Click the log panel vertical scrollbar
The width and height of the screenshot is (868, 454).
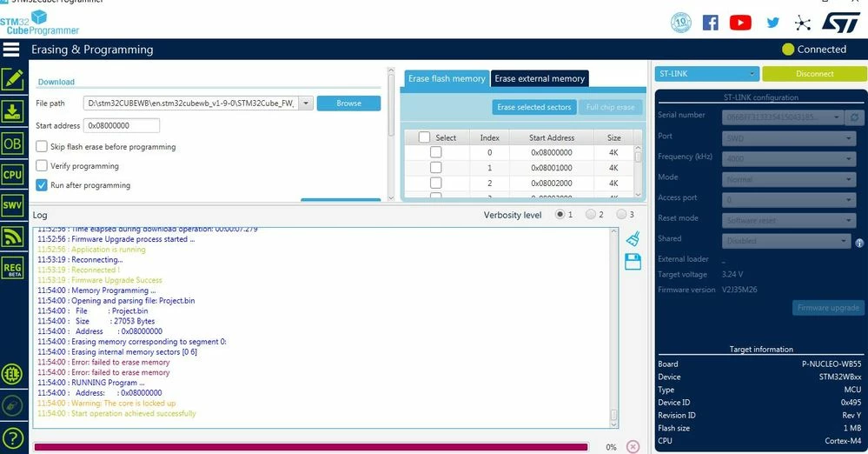[614, 328]
